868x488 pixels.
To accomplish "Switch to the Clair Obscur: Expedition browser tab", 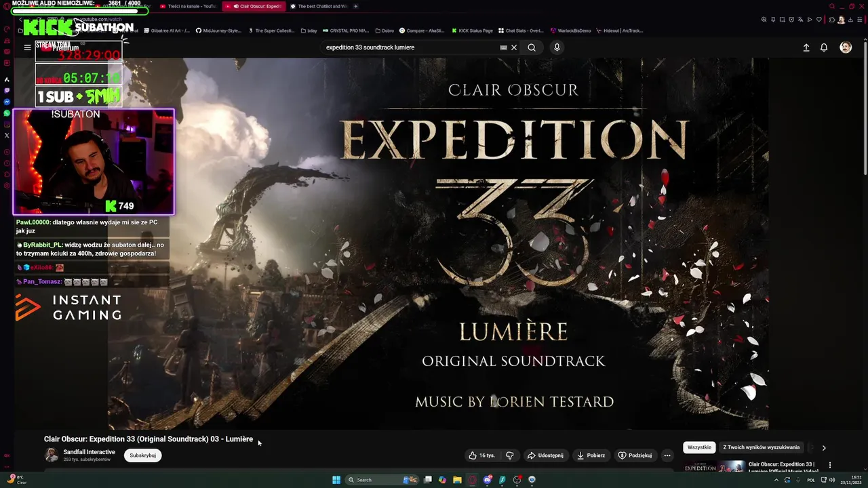I will (254, 6).
